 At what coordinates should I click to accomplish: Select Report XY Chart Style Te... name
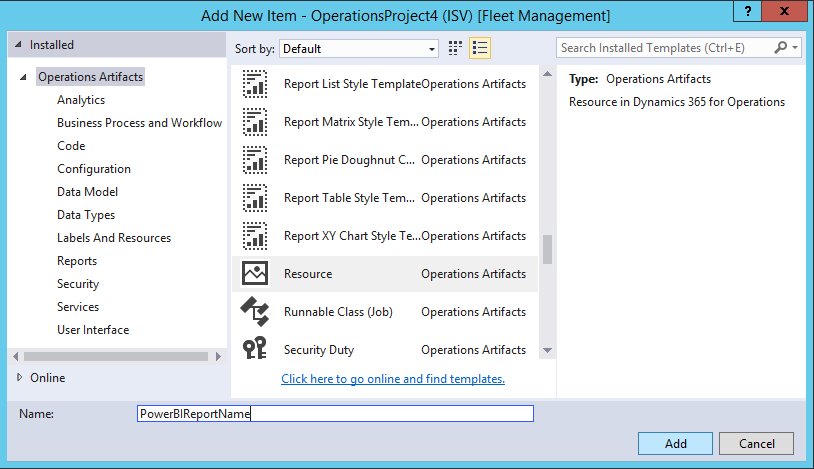point(352,236)
